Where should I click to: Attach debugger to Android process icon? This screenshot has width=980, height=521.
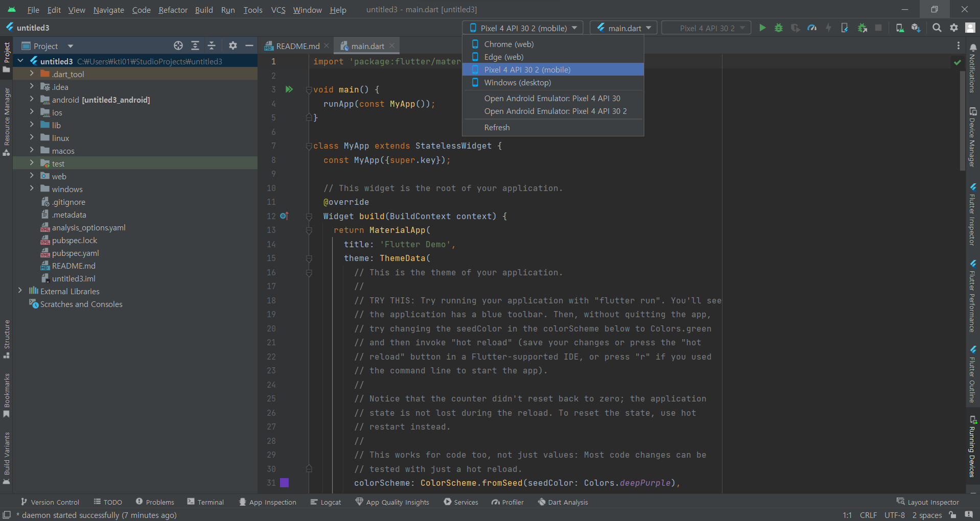[x=862, y=28]
